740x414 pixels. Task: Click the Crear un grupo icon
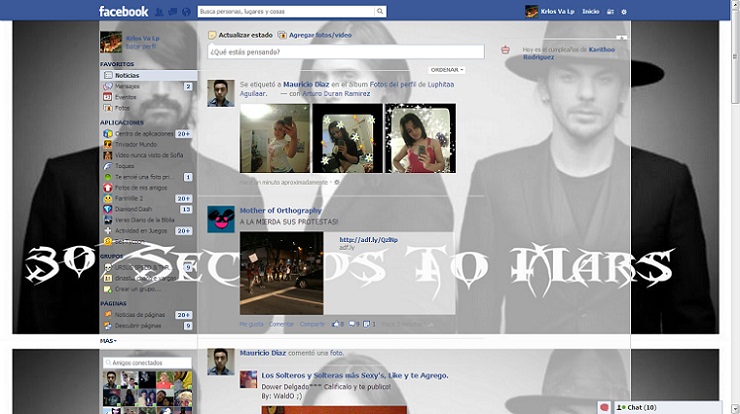(108, 289)
